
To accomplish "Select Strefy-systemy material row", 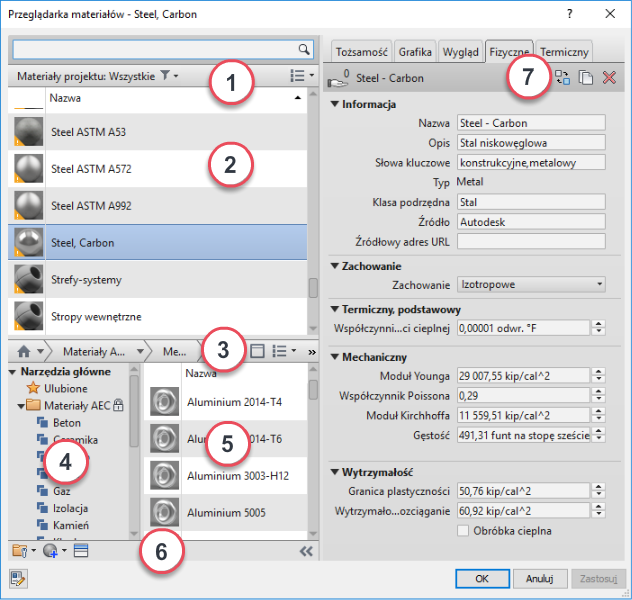I will coord(158,280).
